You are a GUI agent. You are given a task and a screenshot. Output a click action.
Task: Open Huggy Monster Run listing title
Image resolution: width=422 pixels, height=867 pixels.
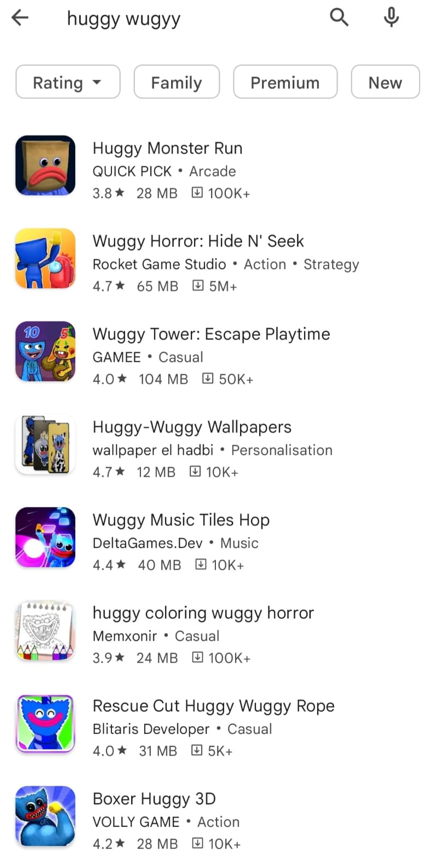point(168,148)
